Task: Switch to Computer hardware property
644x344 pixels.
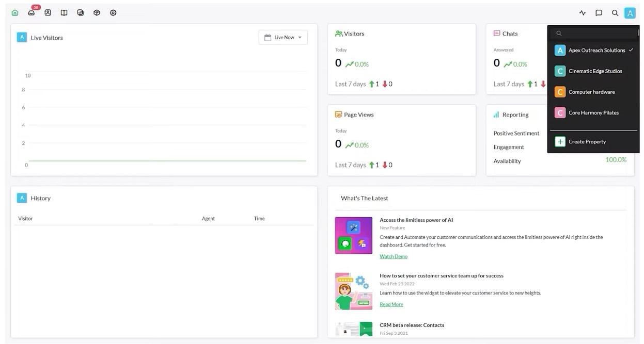Action: [x=591, y=92]
